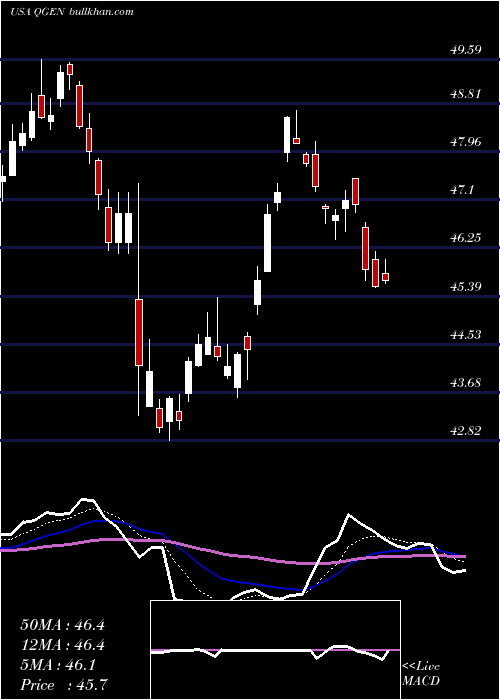Viewport: 500px width, 700px height.
Task: Click the 50MA : 46.4 reading
Action: [x=62, y=625]
